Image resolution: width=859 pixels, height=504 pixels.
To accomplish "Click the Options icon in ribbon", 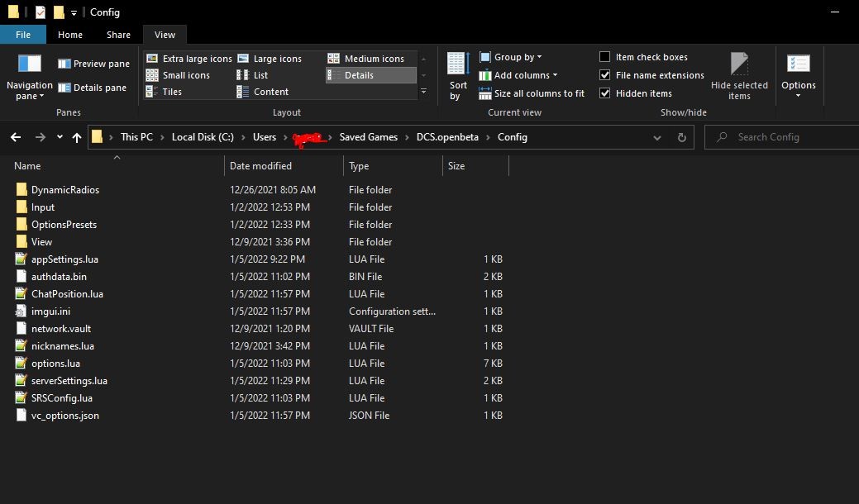I will point(798,64).
